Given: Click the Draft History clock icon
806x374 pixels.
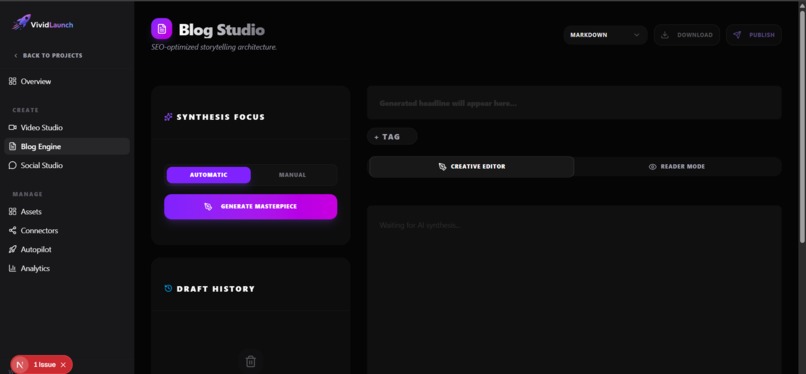Looking at the screenshot, I should (168, 289).
